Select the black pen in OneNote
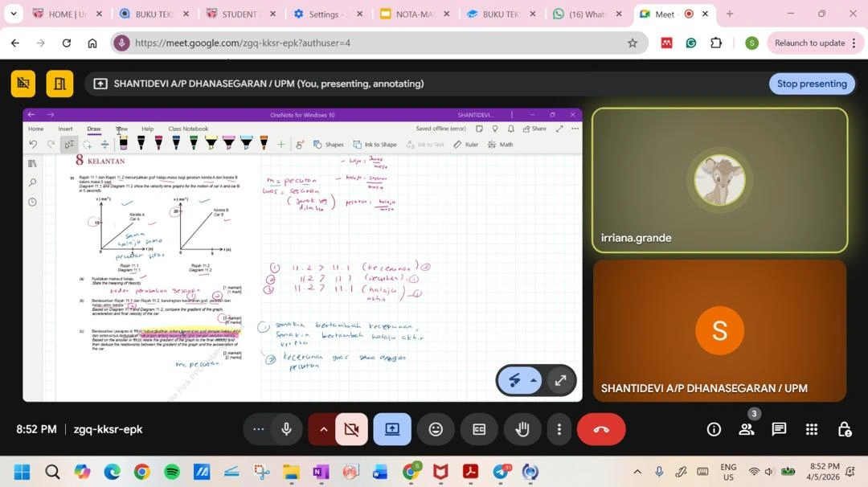The width and height of the screenshot is (868, 487). (141, 144)
